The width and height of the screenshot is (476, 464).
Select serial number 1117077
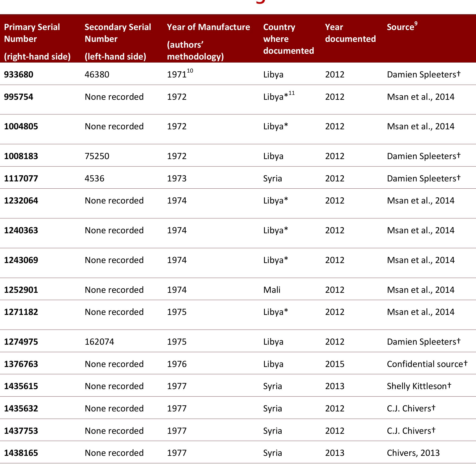21,179
